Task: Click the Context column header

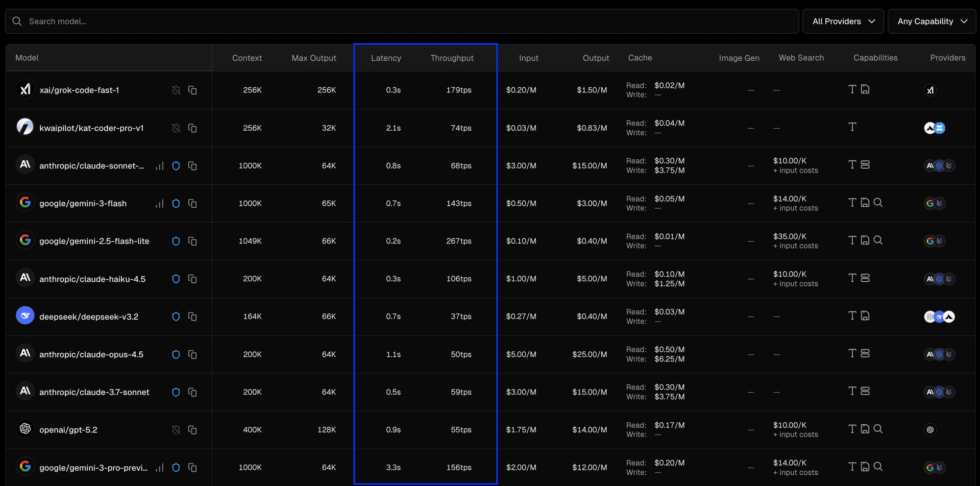Action: (x=247, y=58)
